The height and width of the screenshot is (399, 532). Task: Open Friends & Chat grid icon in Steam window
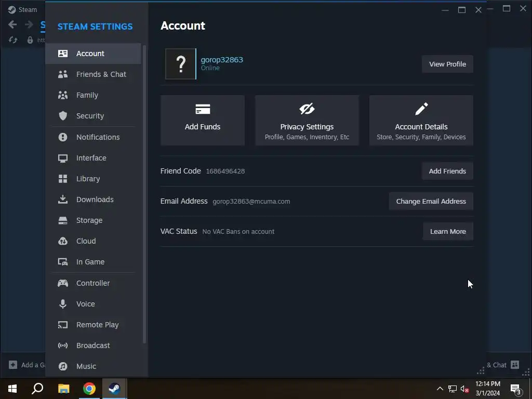pos(515,365)
